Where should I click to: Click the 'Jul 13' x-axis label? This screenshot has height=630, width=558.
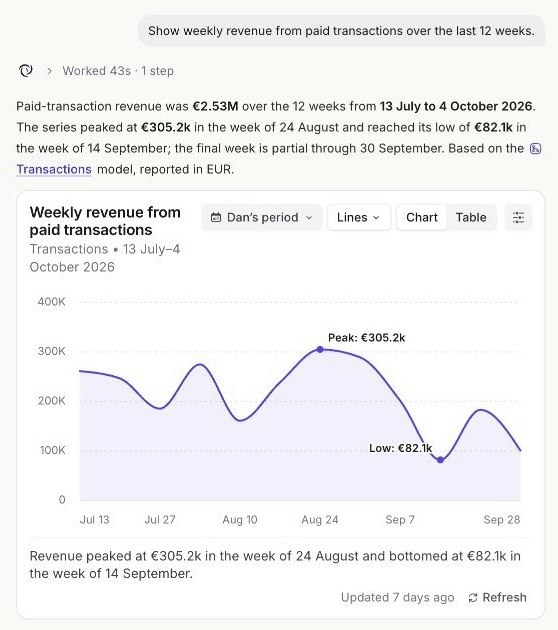(94, 520)
